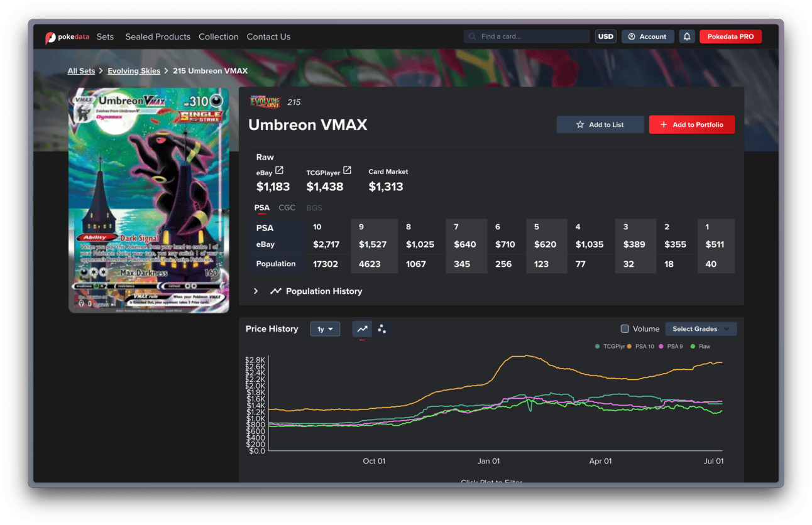
Task: Click the Pokedata PRO button
Action: [730, 36]
